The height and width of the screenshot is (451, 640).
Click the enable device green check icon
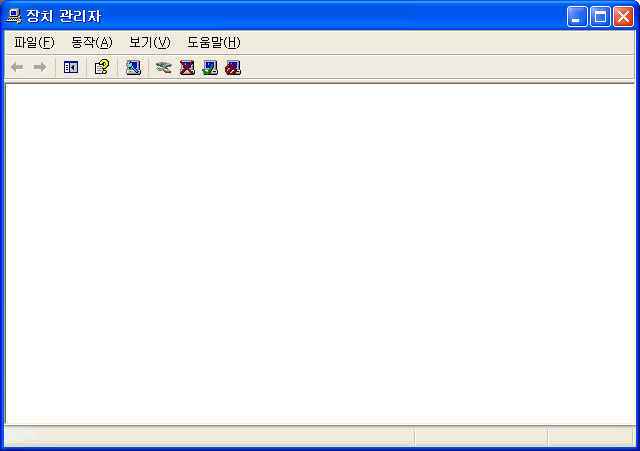coord(210,67)
